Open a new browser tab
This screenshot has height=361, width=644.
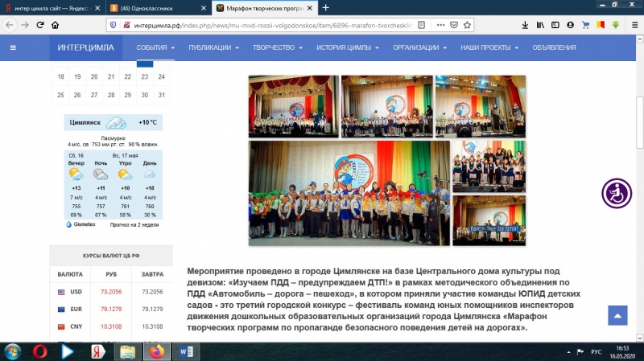326,8
